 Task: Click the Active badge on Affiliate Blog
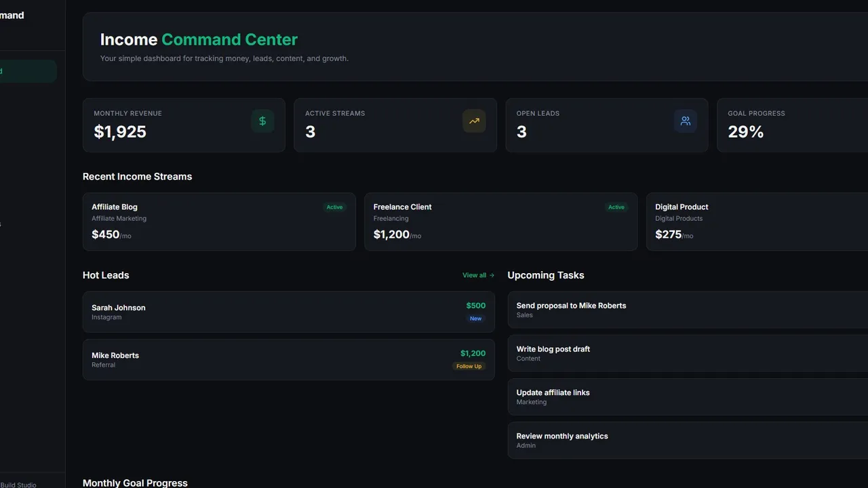[x=335, y=207]
